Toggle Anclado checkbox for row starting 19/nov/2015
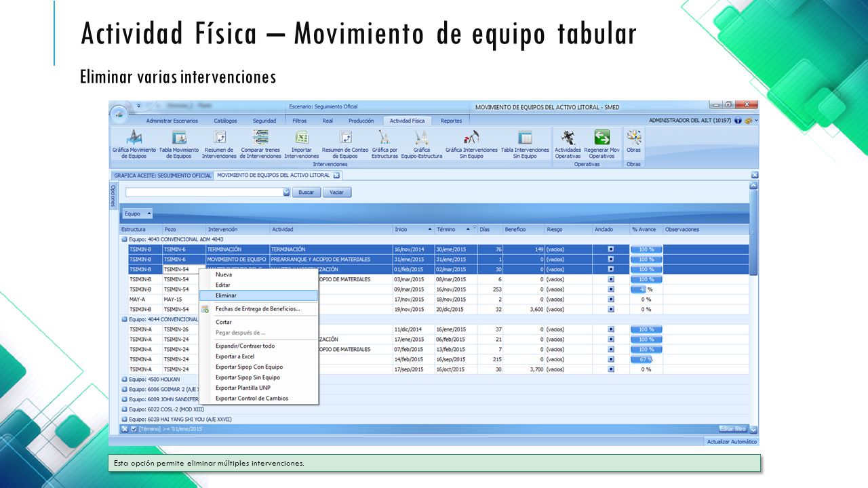Image resolution: width=868 pixels, height=488 pixels. (x=611, y=310)
